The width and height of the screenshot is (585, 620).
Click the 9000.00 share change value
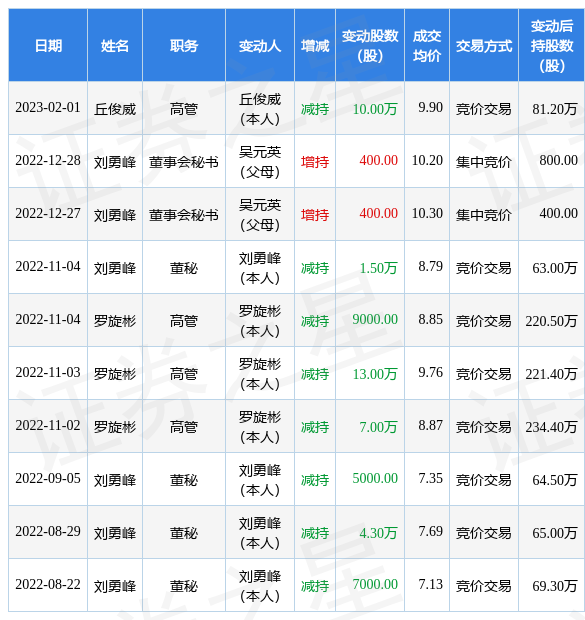pyautogui.click(x=375, y=319)
